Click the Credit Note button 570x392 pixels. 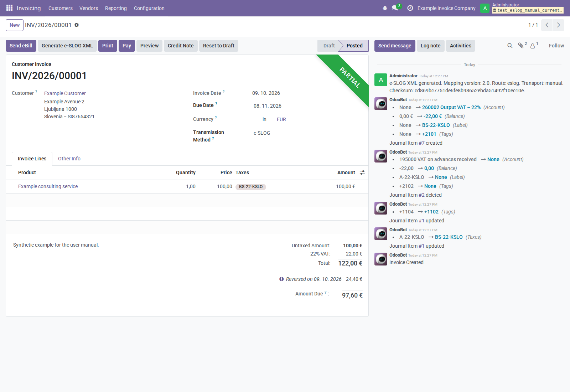[x=181, y=46]
